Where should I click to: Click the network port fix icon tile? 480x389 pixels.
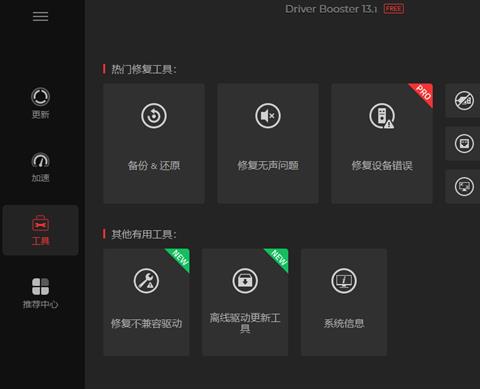click(464, 144)
